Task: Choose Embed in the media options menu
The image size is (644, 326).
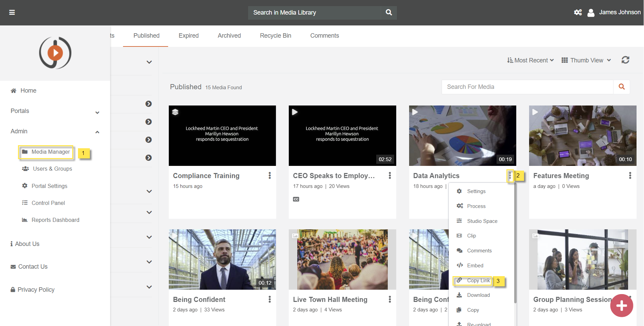Action: [x=475, y=266]
